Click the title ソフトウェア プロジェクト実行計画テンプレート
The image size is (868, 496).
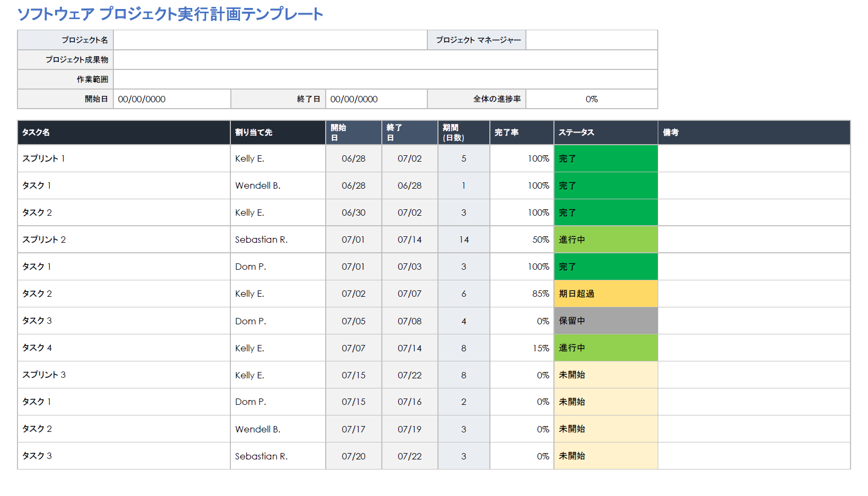tap(171, 14)
